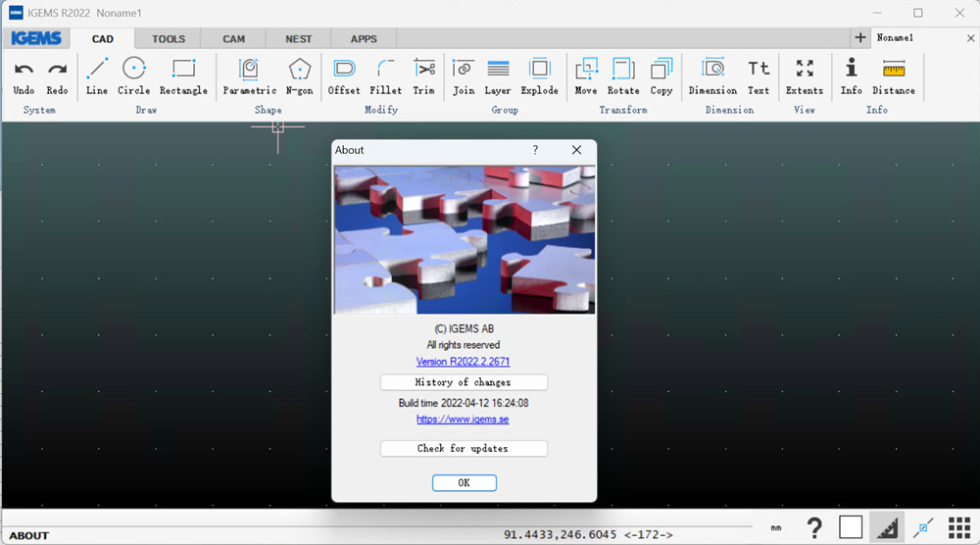The width and height of the screenshot is (980, 545).
Task: Click the Build time 2022-04-12 text
Action: 464,403
